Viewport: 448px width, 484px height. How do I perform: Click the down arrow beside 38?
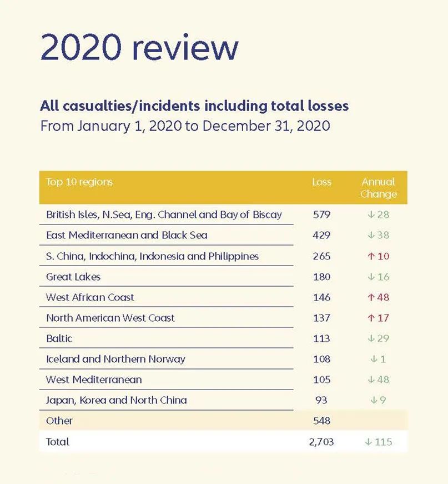pos(371,235)
